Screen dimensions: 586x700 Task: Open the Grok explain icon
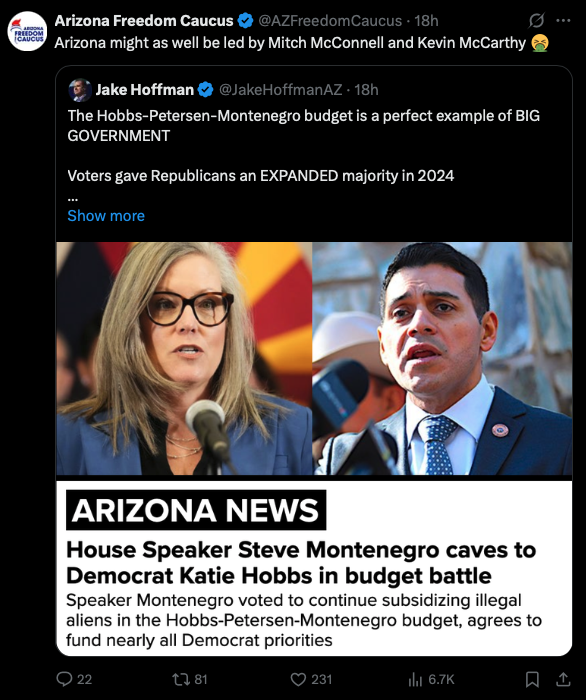click(536, 21)
